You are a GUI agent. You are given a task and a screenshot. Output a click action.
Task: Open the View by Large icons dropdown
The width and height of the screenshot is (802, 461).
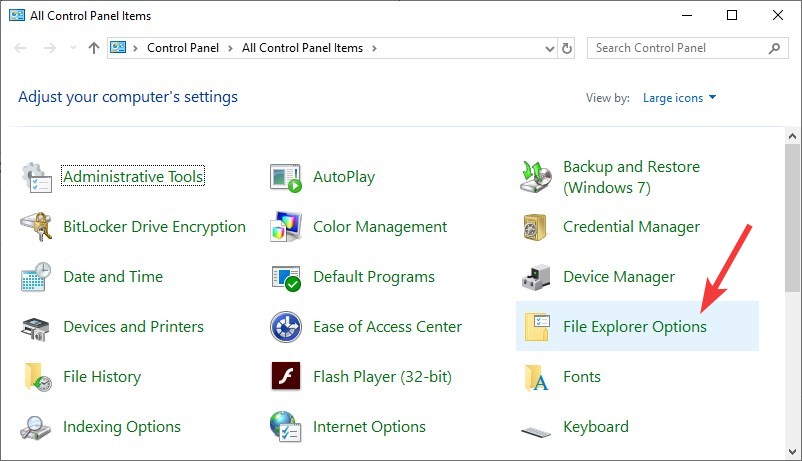pos(679,98)
